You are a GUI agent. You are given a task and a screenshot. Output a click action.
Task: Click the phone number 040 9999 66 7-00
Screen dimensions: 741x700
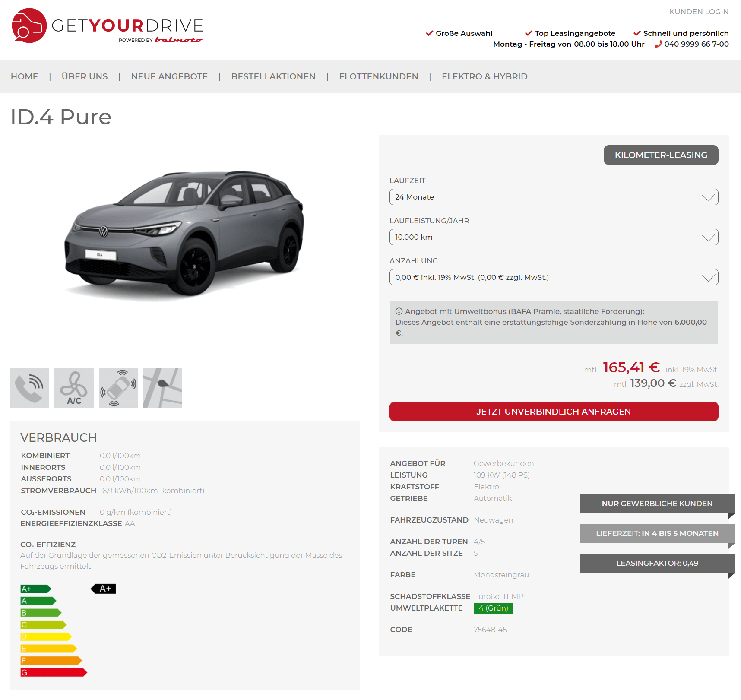tap(696, 44)
